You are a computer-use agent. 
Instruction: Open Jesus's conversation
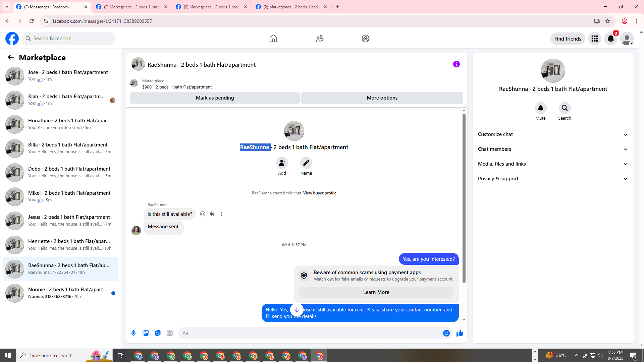[x=60, y=221]
